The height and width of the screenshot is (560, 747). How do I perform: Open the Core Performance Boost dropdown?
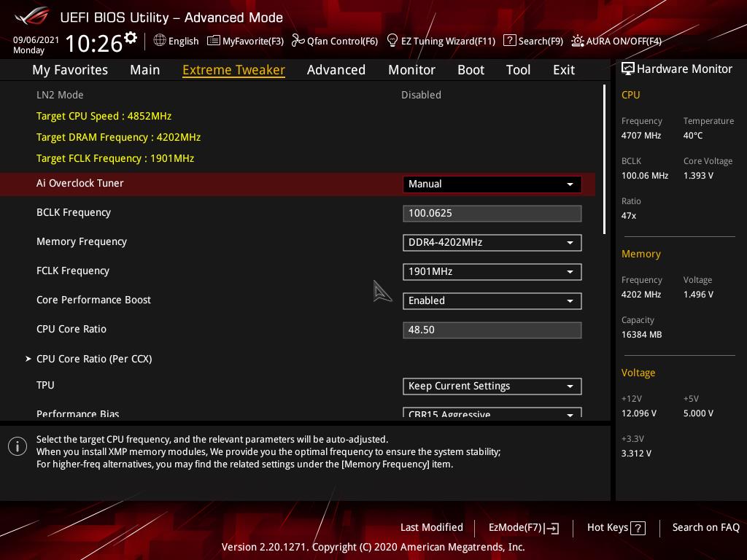click(x=492, y=300)
